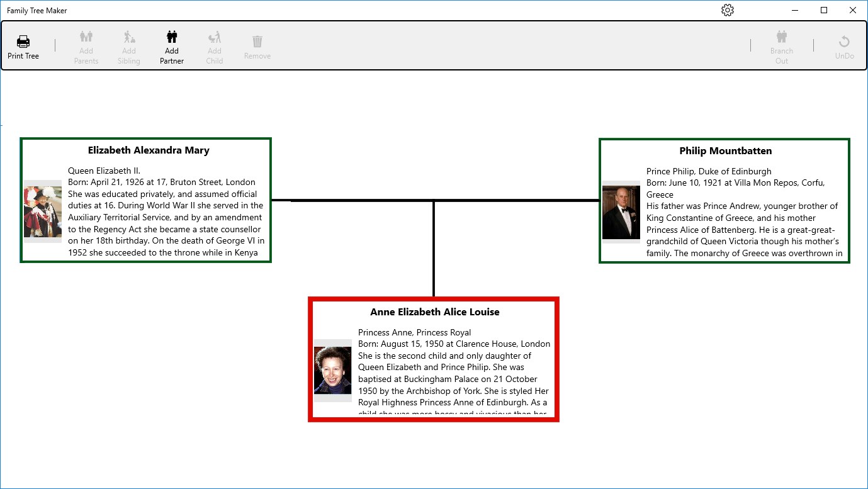868x489 pixels.
Task: Click the Branch Out toolbar icon
Action: click(782, 37)
